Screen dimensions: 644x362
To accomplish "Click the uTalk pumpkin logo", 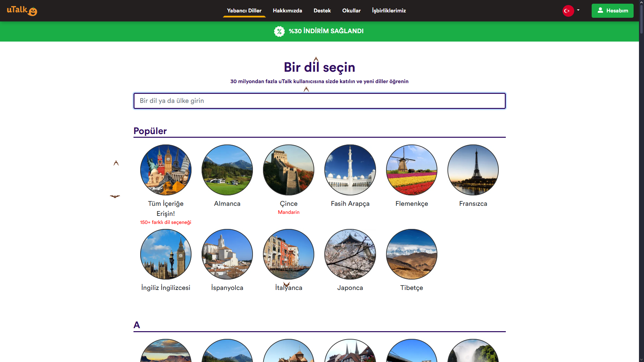I will (x=22, y=11).
